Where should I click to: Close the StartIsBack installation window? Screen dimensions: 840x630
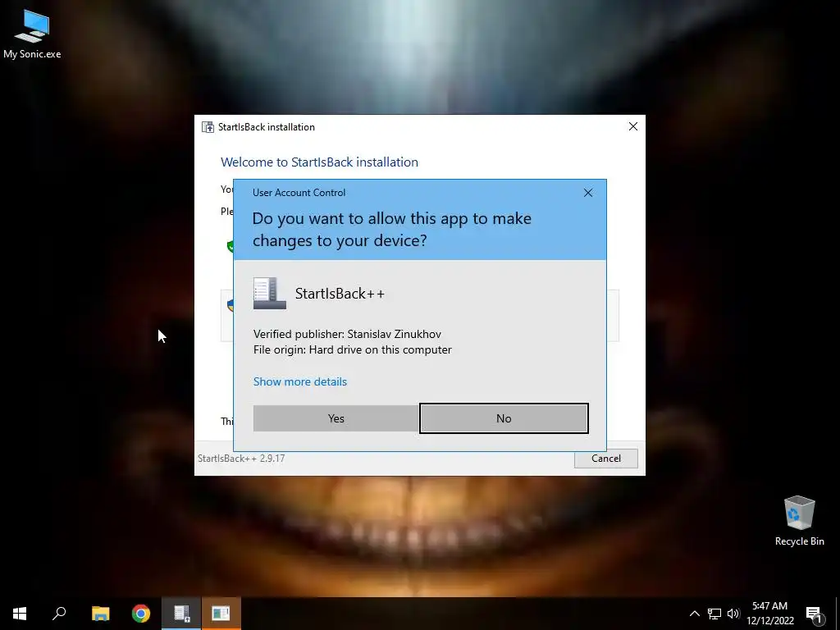[632, 126]
